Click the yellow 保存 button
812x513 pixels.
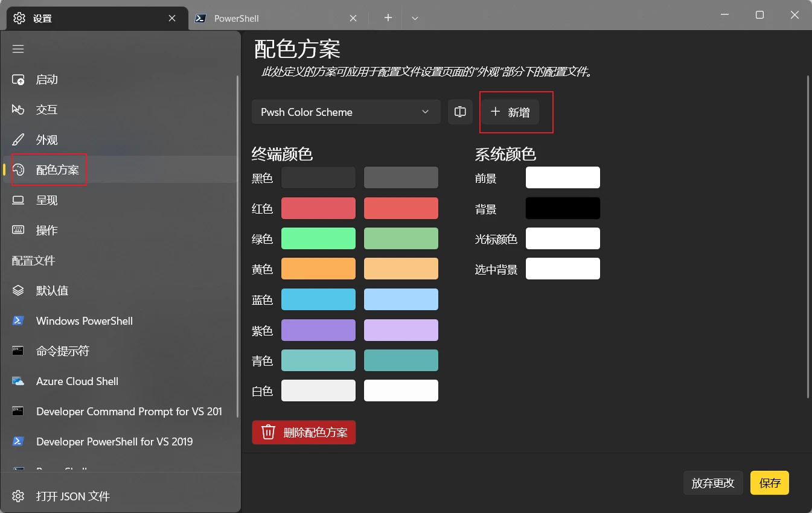click(x=770, y=483)
